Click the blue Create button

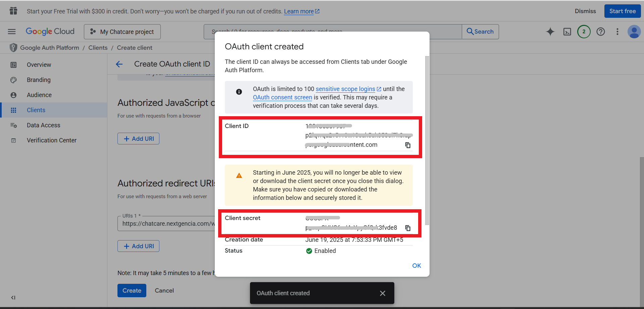132,291
